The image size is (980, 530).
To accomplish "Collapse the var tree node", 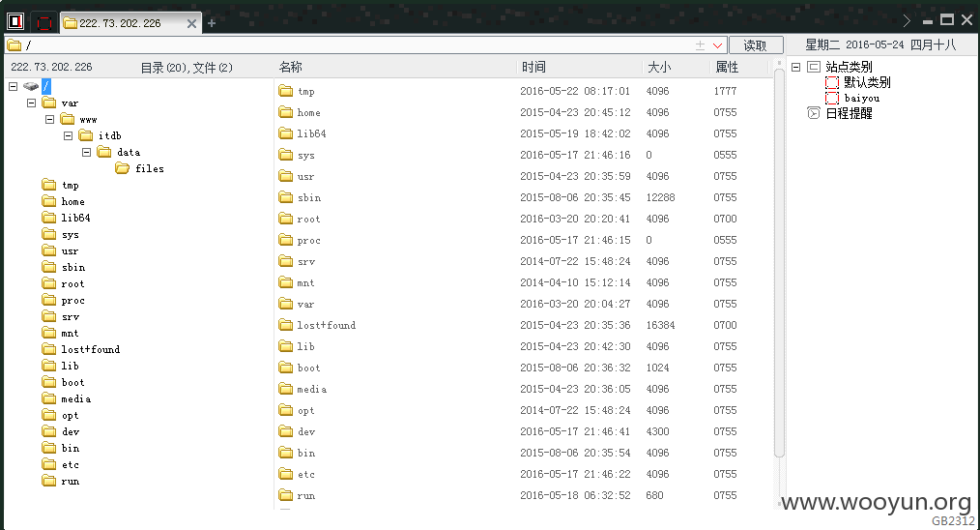I will pyautogui.click(x=31, y=103).
